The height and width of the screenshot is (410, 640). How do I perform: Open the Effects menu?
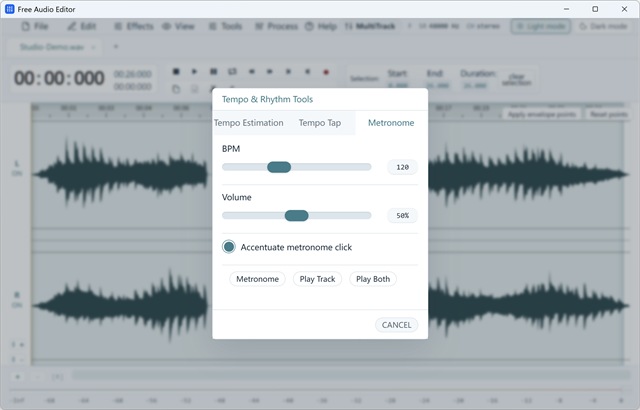pos(134,27)
